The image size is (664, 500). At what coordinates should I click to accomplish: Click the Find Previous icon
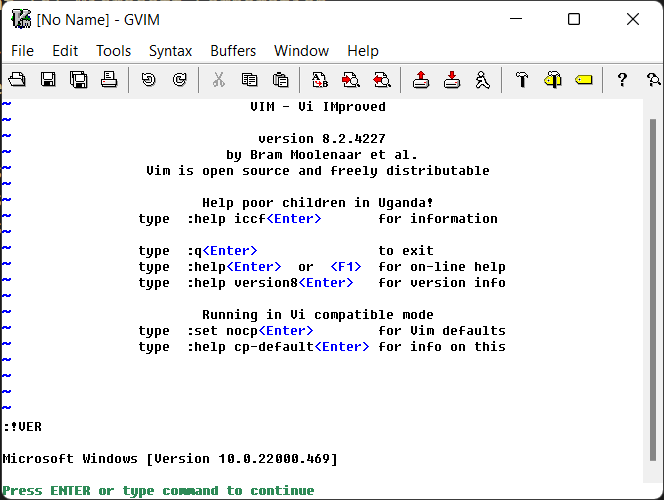point(382,80)
